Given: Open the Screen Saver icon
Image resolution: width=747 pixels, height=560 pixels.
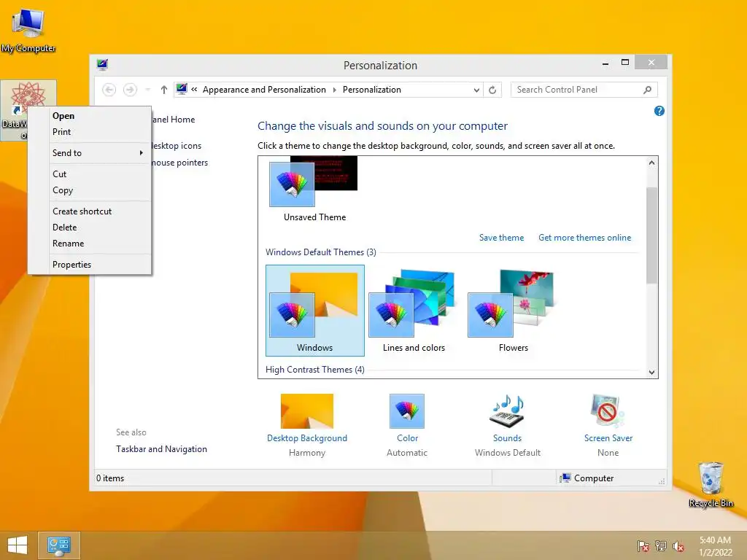Looking at the screenshot, I should (608, 411).
